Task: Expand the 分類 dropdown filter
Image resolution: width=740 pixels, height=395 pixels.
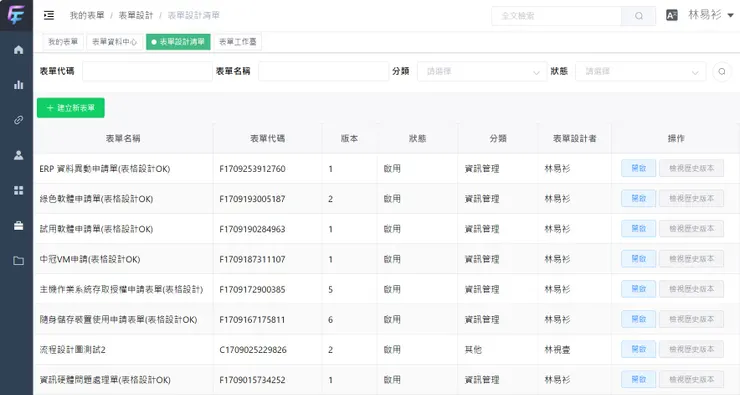Action: 482,72
